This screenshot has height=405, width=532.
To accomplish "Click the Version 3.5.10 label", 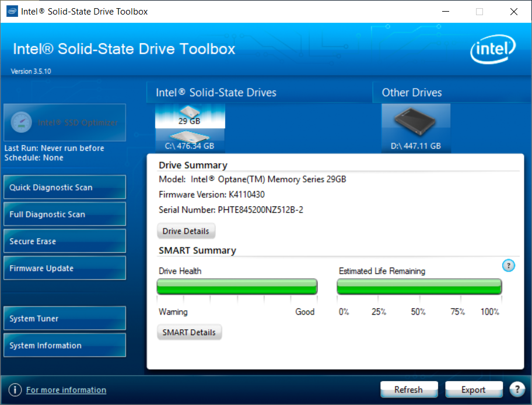I will coord(31,71).
